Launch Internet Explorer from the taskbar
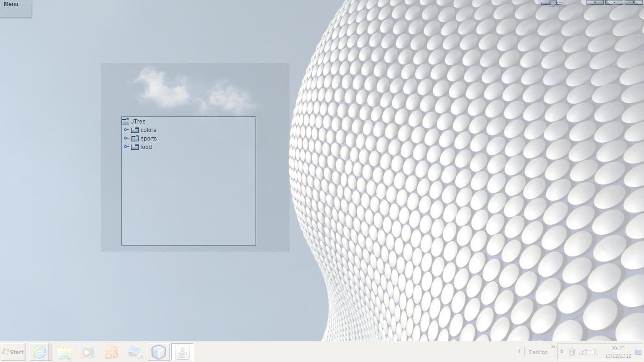 pos(40,352)
